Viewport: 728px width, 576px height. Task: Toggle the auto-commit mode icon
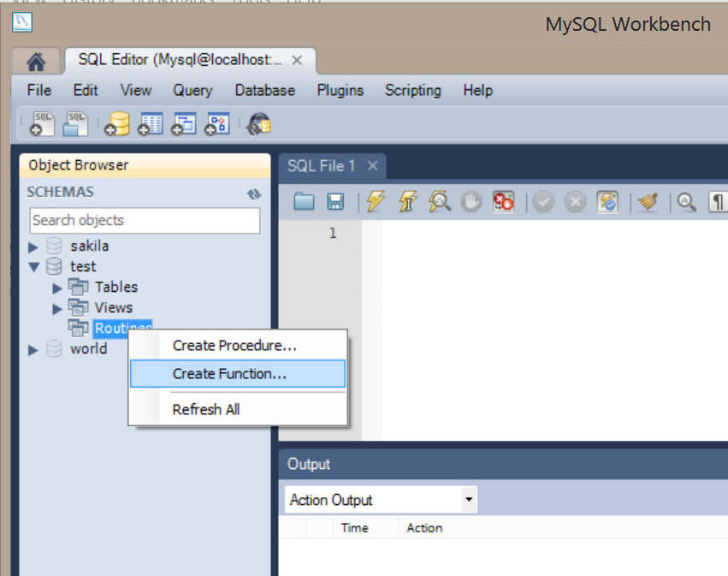607,202
